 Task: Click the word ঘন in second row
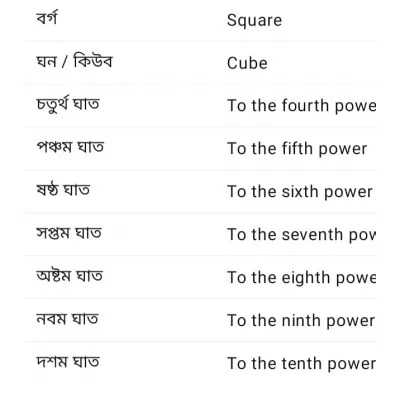[x=46, y=62]
